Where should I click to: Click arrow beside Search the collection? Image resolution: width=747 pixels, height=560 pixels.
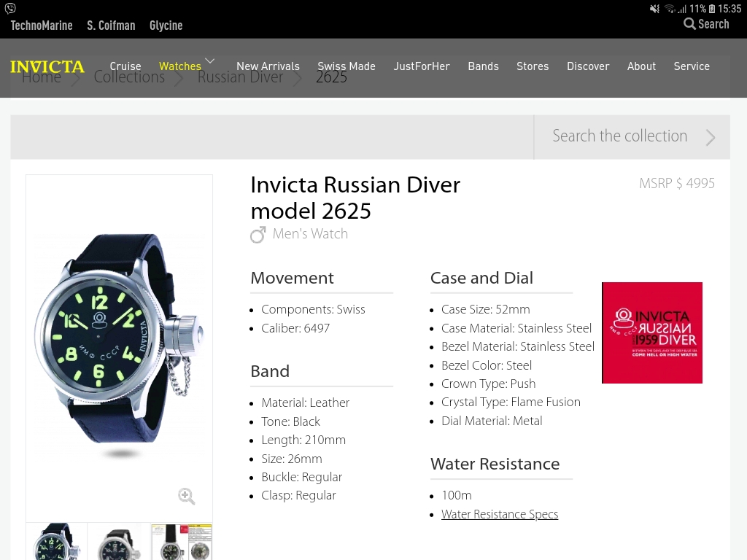point(710,137)
